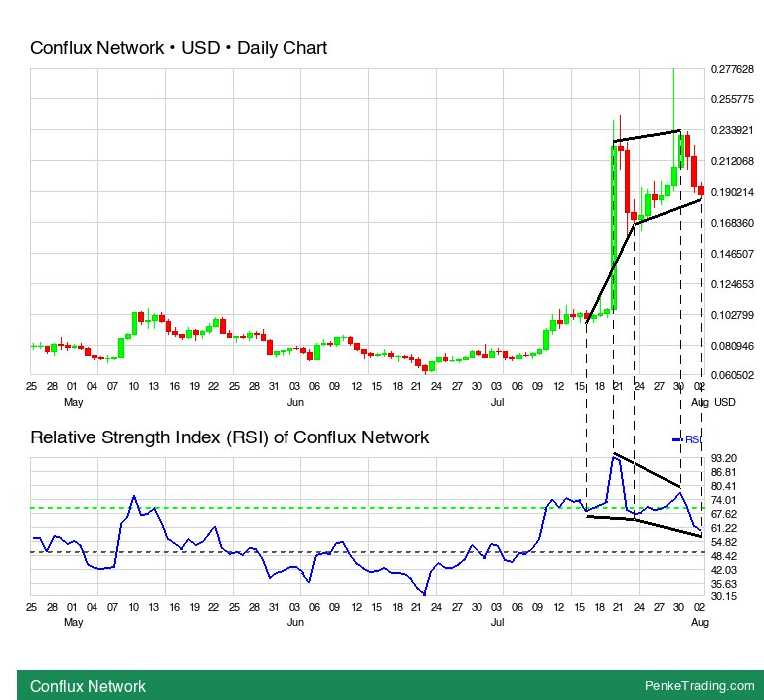Select RSI axis value 48.42
The image size is (764, 700).
[x=724, y=556]
